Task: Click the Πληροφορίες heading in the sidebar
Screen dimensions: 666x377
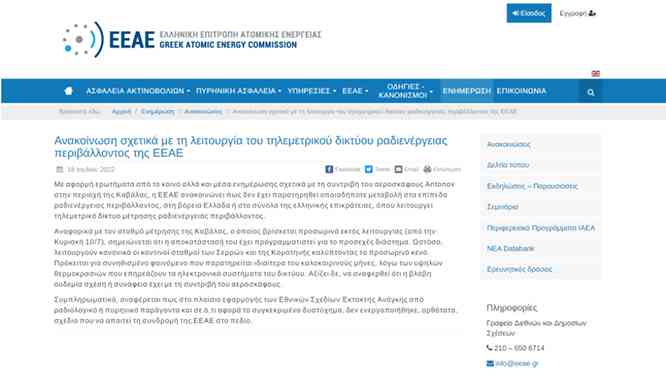Action: tap(511, 307)
